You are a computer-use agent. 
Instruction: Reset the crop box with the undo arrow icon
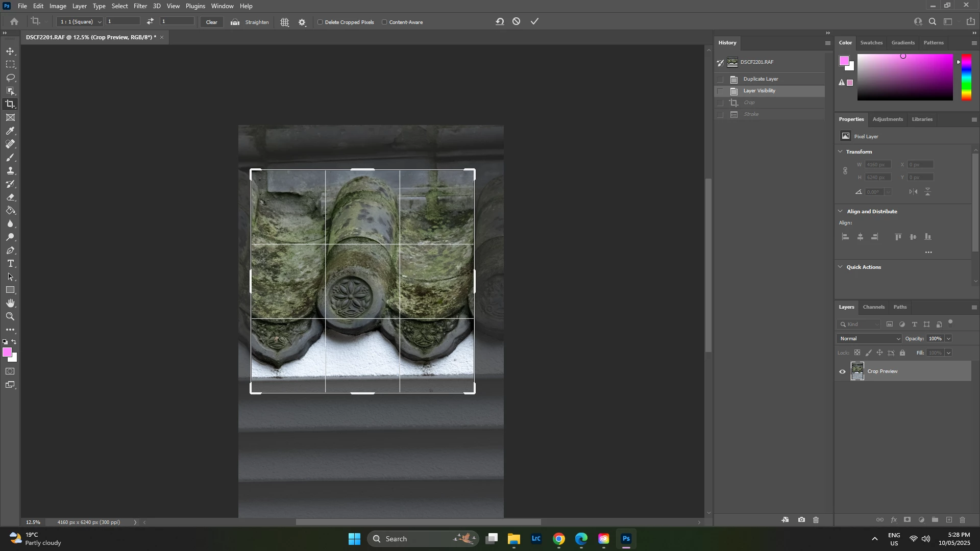[x=500, y=21]
